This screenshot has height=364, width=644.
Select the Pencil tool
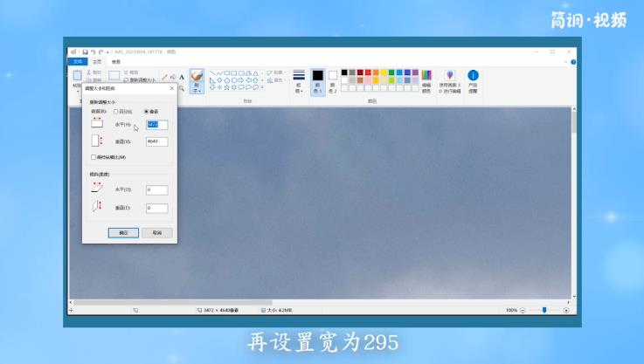pos(164,77)
